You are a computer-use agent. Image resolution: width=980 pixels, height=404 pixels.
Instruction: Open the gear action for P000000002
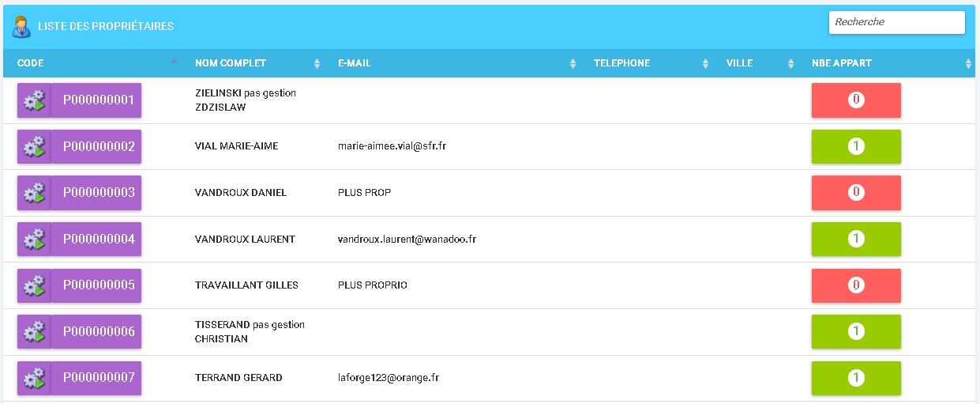pyautogui.click(x=34, y=146)
